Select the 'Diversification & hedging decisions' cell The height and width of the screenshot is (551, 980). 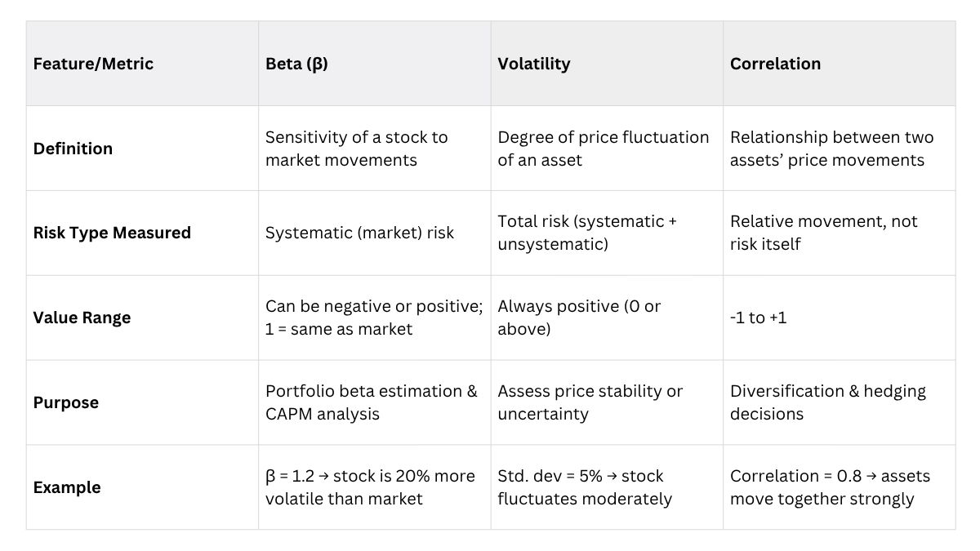coord(827,402)
